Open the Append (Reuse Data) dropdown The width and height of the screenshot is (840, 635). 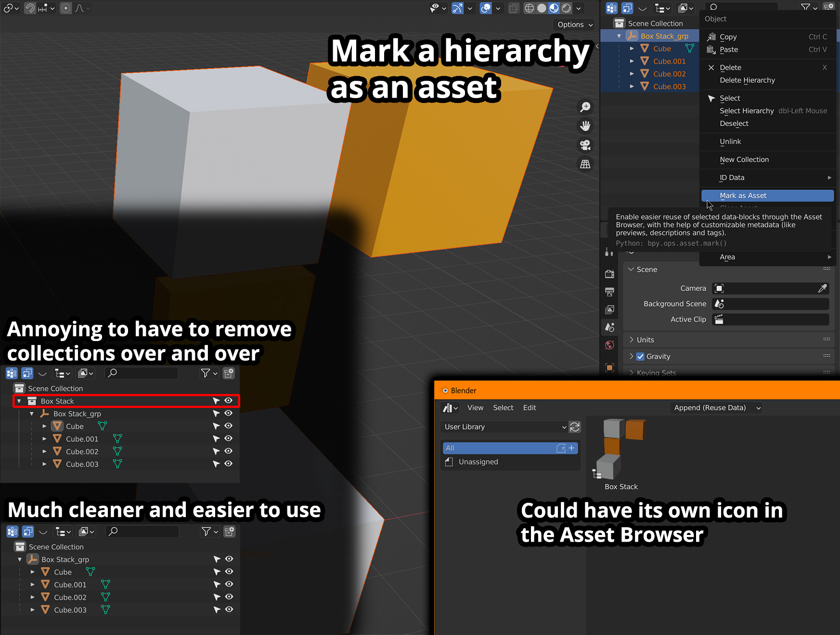coord(716,408)
